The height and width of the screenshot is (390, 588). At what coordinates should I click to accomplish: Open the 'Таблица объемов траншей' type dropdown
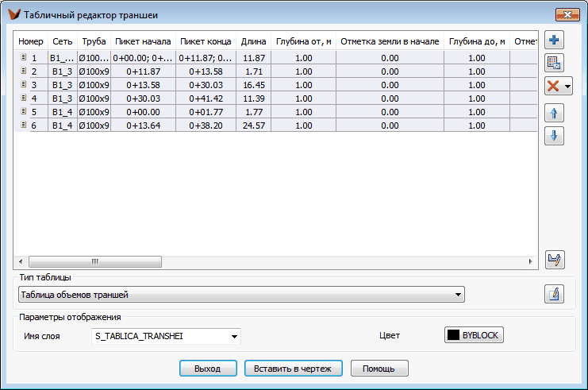(458, 295)
